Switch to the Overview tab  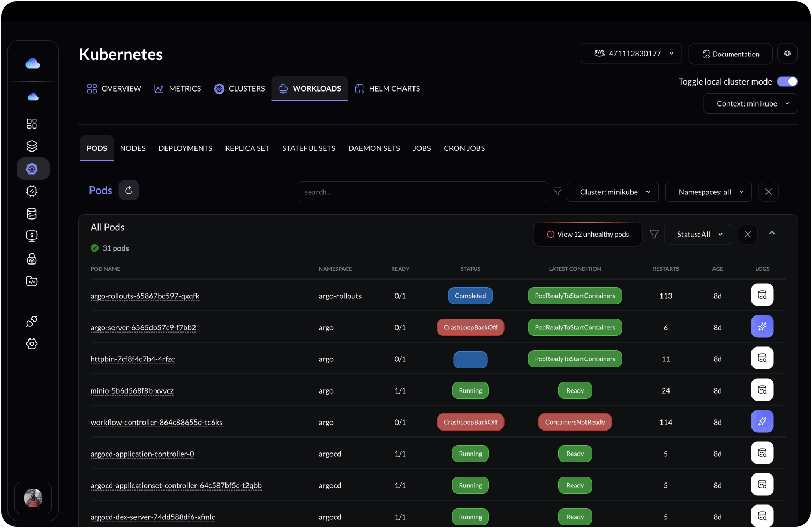pos(114,88)
